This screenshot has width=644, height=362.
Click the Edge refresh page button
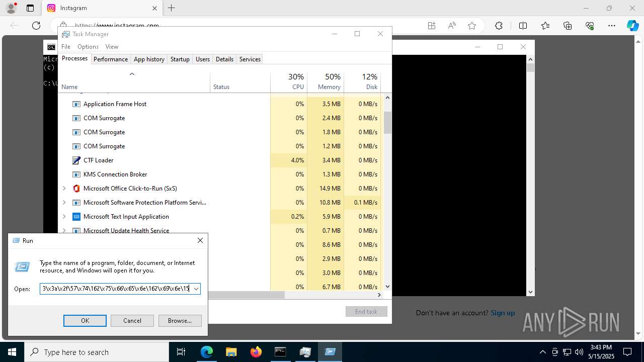pyautogui.click(x=36, y=26)
